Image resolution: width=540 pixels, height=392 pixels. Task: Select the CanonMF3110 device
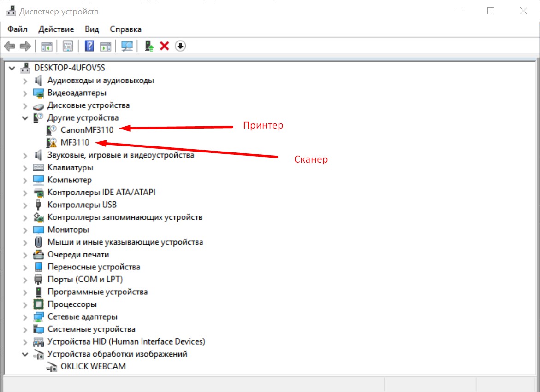pos(87,130)
